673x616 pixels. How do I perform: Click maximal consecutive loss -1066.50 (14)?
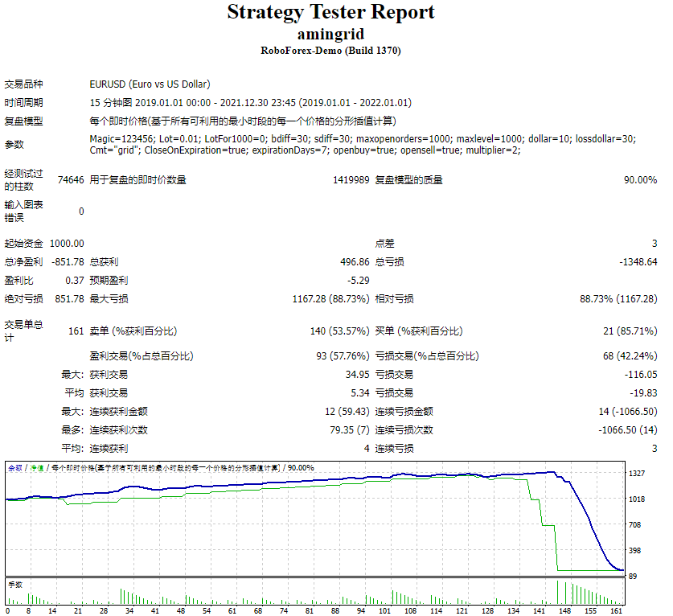(x=628, y=429)
